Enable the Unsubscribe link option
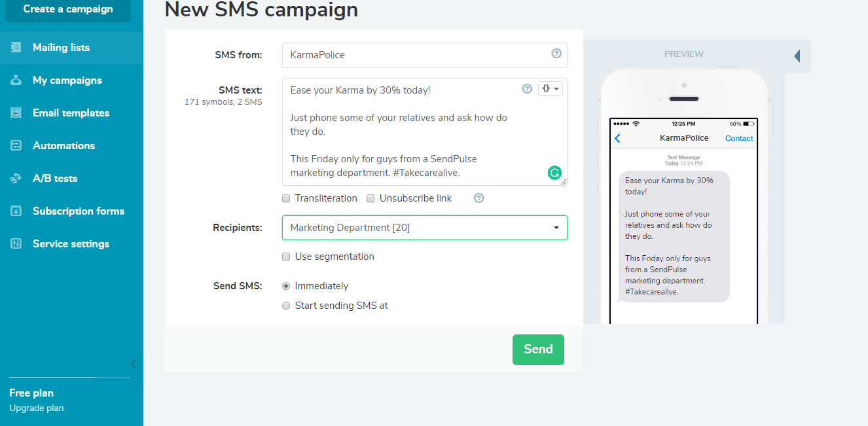Viewport: 868px width, 426px height. point(371,198)
